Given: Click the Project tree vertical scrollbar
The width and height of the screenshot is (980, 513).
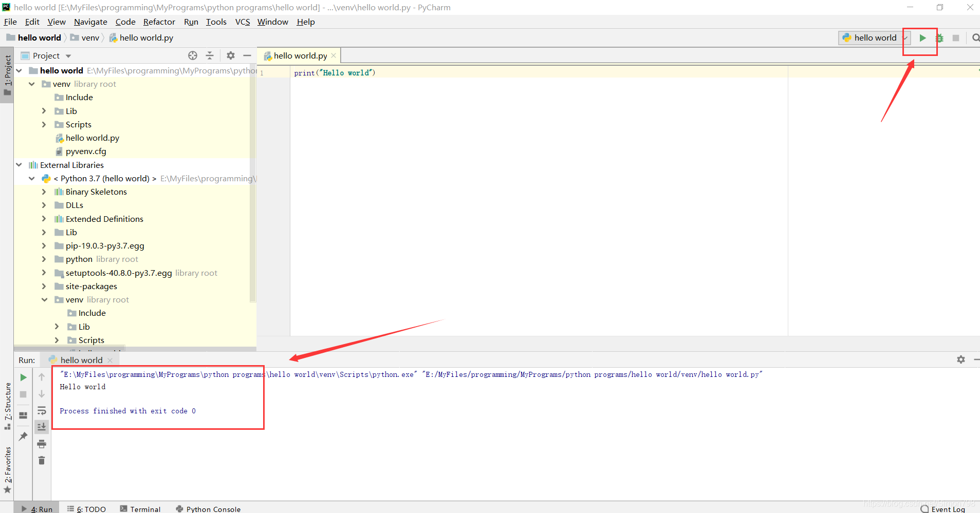Looking at the screenshot, I should [x=252, y=183].
